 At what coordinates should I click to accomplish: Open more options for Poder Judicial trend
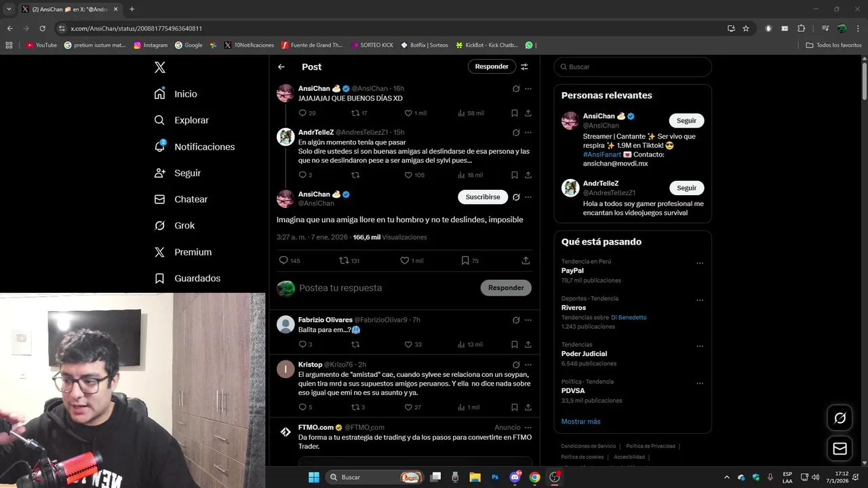[700, 346]
